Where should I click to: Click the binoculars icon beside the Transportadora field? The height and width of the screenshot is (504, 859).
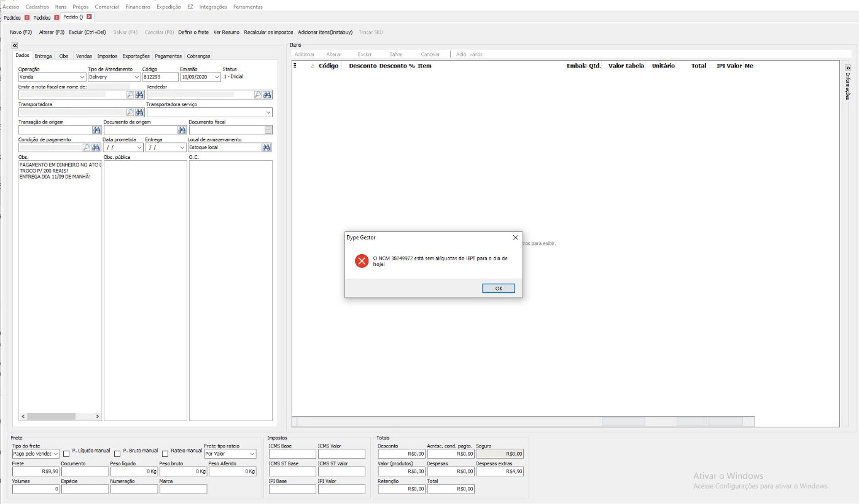tap(139, 112)
